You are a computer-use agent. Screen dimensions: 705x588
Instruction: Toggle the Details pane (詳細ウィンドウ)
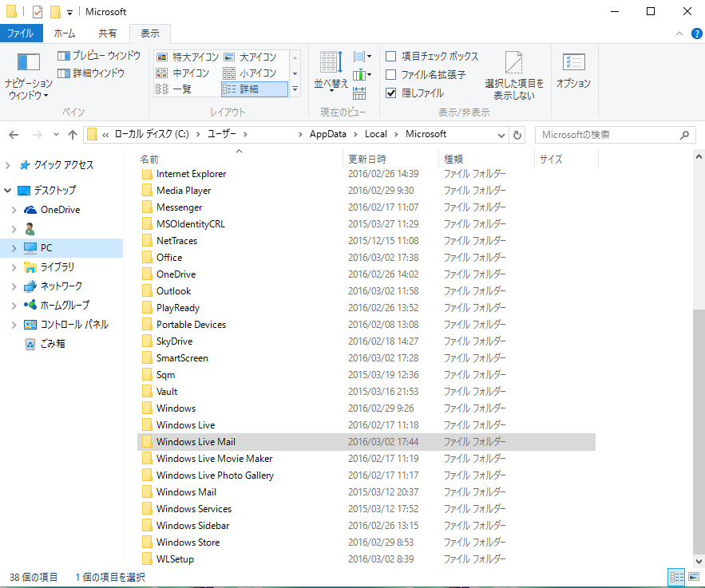coord(91,73)
